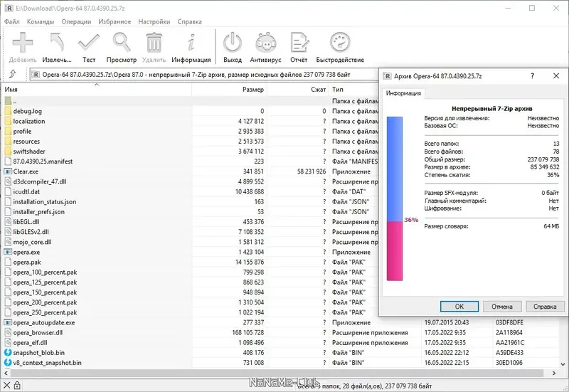Sort list by Имя column header
569x392 pixels.
click(97, 90)
